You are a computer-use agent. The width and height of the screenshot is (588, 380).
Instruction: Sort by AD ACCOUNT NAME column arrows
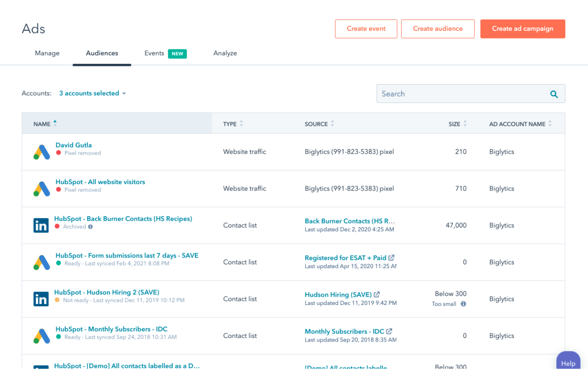tap(550, 123)
